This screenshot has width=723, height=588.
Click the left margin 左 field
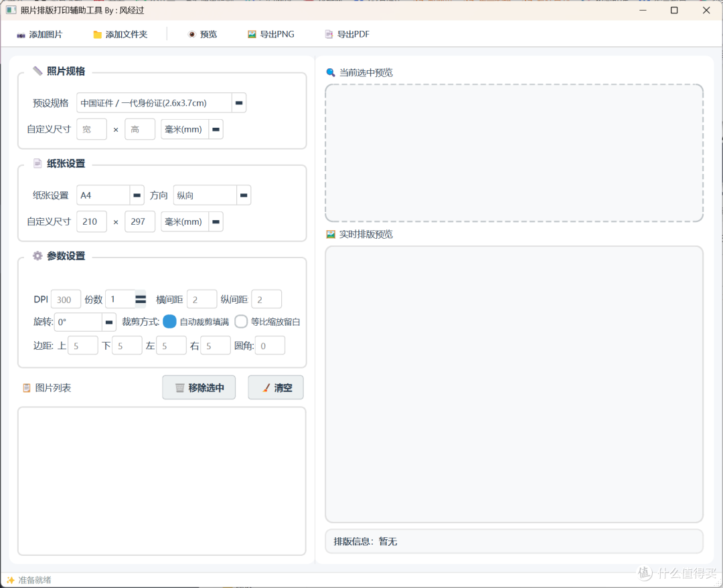[171, 346]
